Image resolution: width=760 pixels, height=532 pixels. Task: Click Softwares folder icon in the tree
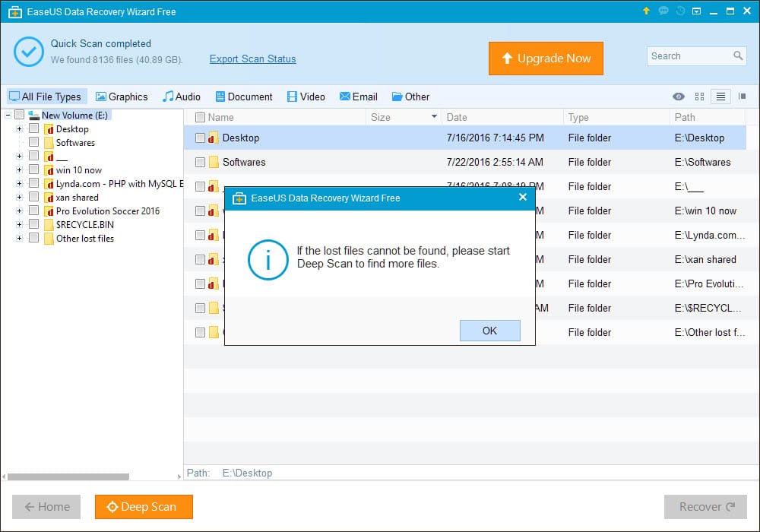49,142
